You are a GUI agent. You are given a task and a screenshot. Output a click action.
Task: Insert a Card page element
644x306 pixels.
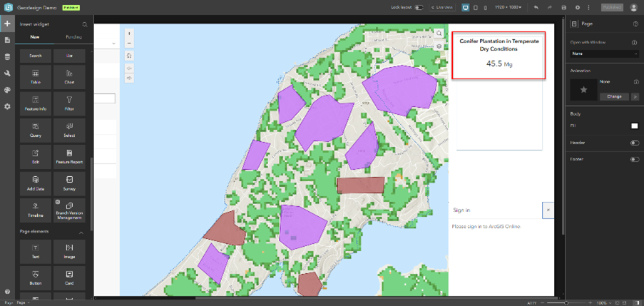point(69,278)
